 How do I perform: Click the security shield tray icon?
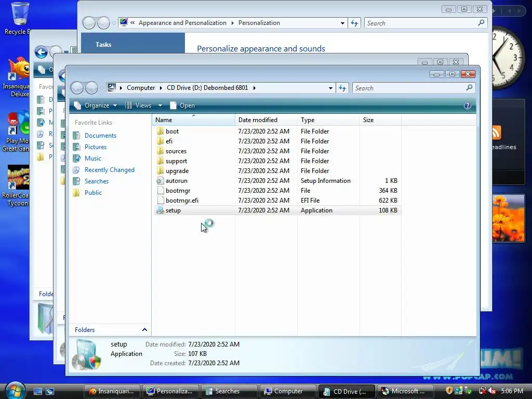coord(449,391)
